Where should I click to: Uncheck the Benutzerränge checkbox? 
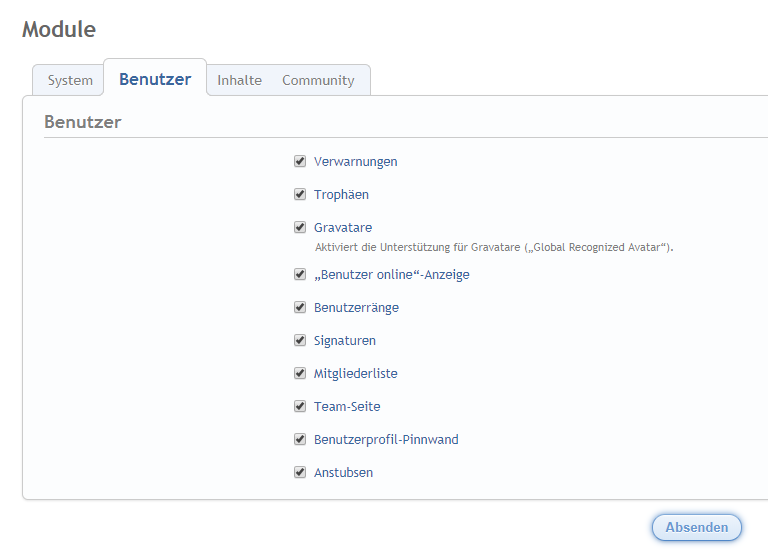coord(300,307)
